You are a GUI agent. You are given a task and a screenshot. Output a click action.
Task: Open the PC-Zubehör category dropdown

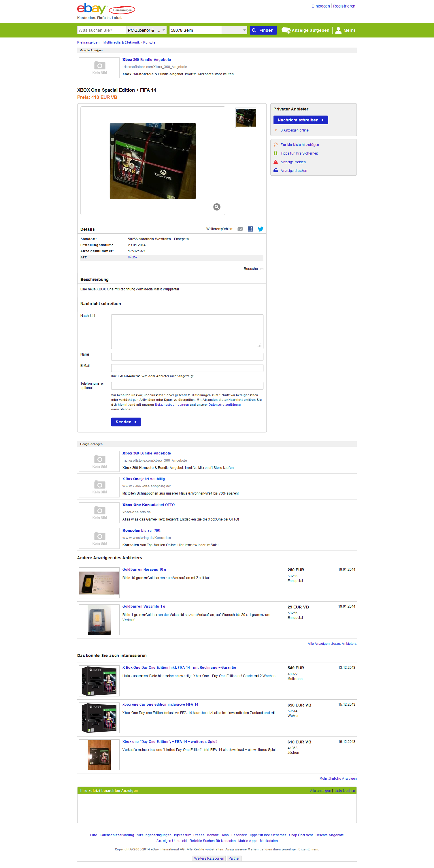(x=146, y=30)
